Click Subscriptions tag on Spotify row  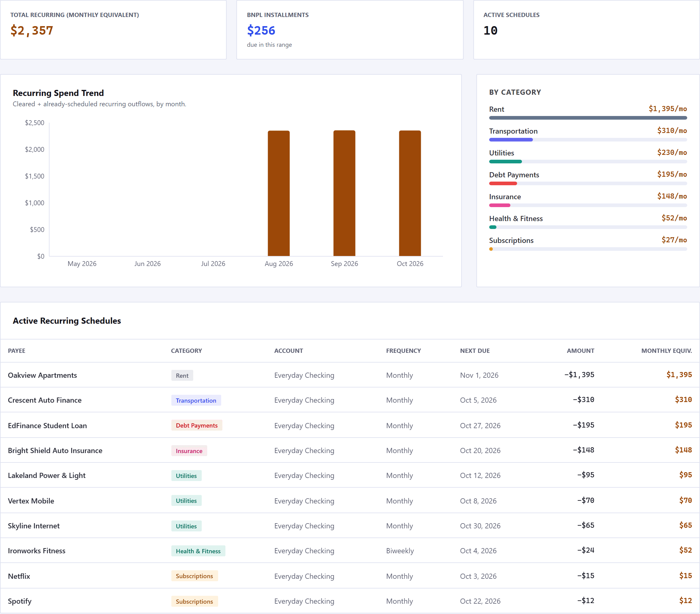[x=194, y=601]
